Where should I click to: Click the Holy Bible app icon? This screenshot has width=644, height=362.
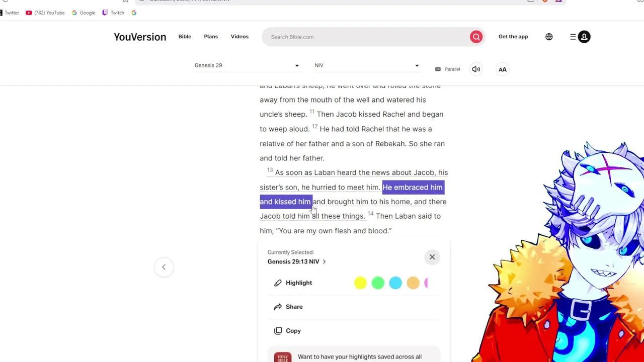pyautogui.click(x=283, y=357)
